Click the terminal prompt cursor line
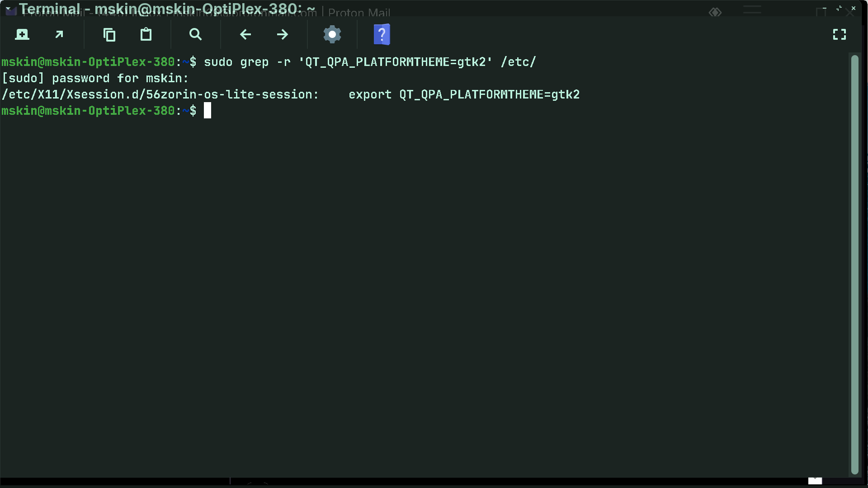 coord(208,111)
